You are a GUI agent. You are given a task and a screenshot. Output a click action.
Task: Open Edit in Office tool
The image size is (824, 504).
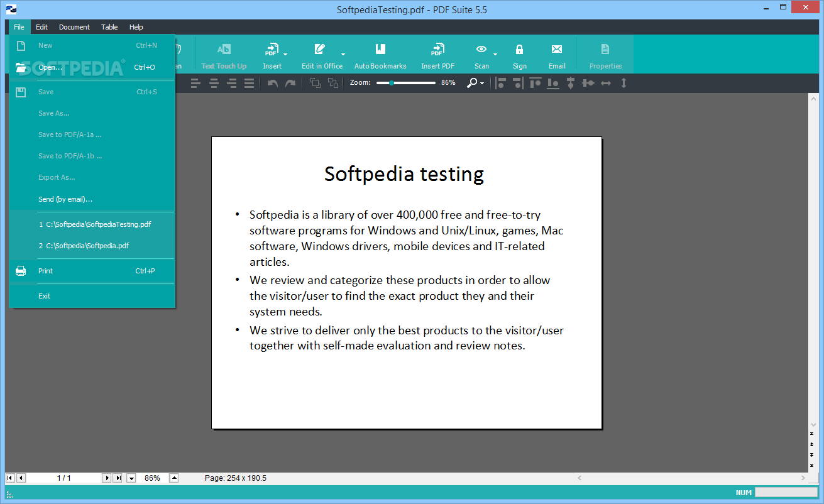322,55
